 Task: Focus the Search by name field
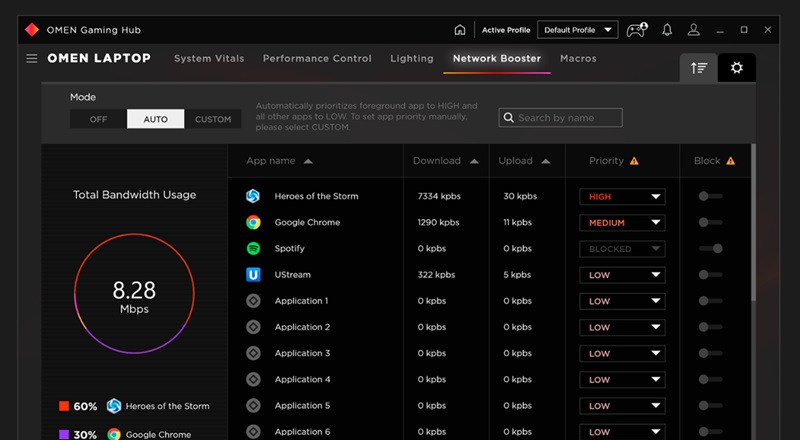pos(560,117)
